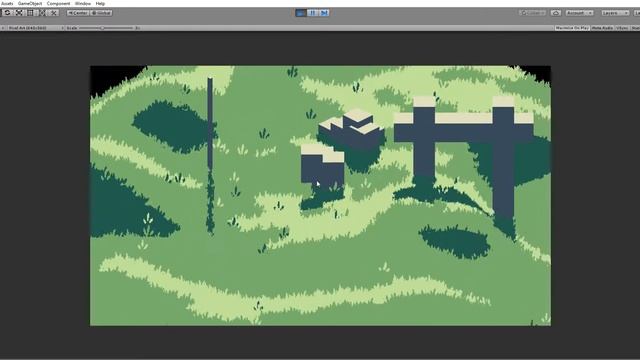The image size is (640, 360).
Task: Select the Rotate tool in the toolbar
Action: click(7, 13)
